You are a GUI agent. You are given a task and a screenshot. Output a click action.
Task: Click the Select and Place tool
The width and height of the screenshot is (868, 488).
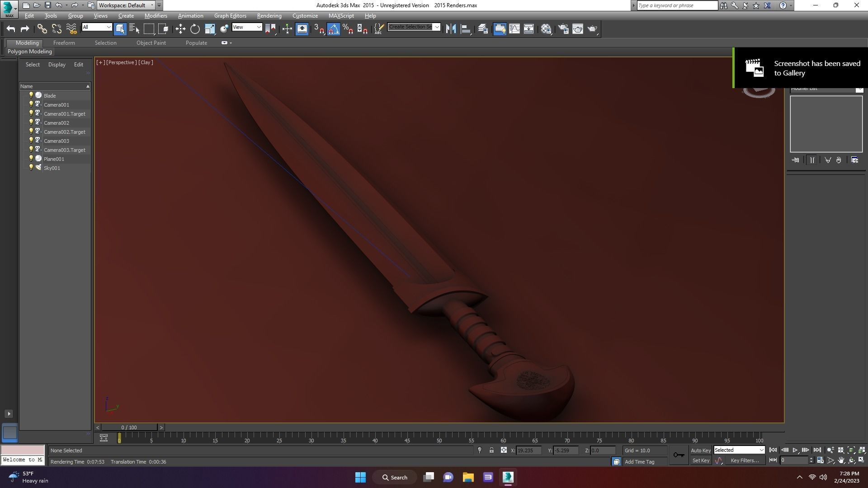pos(224,29)
